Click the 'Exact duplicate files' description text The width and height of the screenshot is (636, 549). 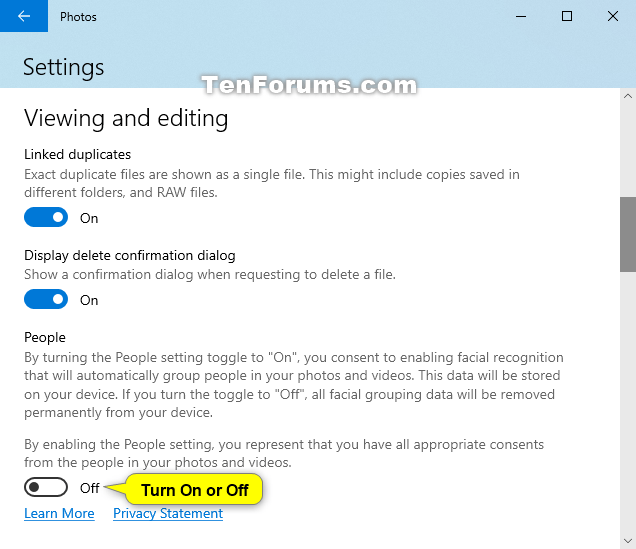pyautogui.click(x=272, y=183)
